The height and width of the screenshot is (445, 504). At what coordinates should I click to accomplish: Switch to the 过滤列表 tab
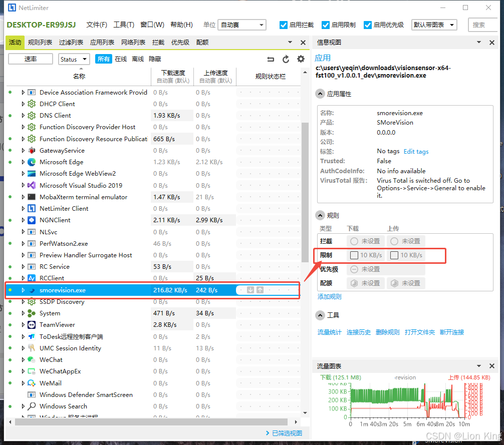71,43
